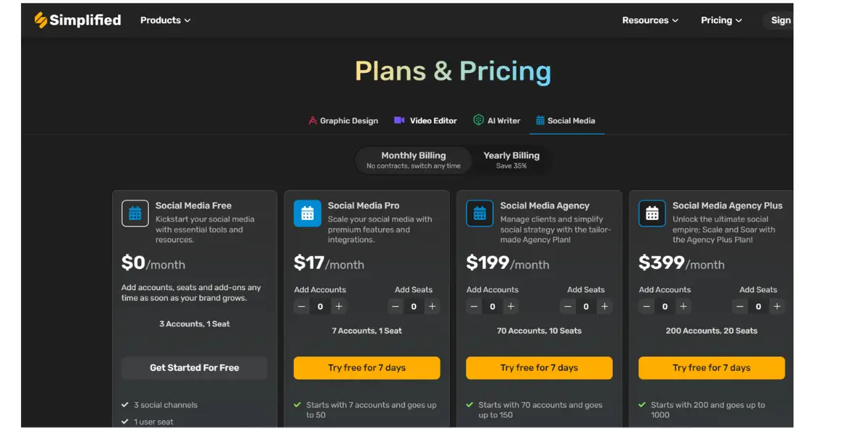Expand the Pricing dropdown
Viewport: 868px width, 434px height.
(721, 20)
